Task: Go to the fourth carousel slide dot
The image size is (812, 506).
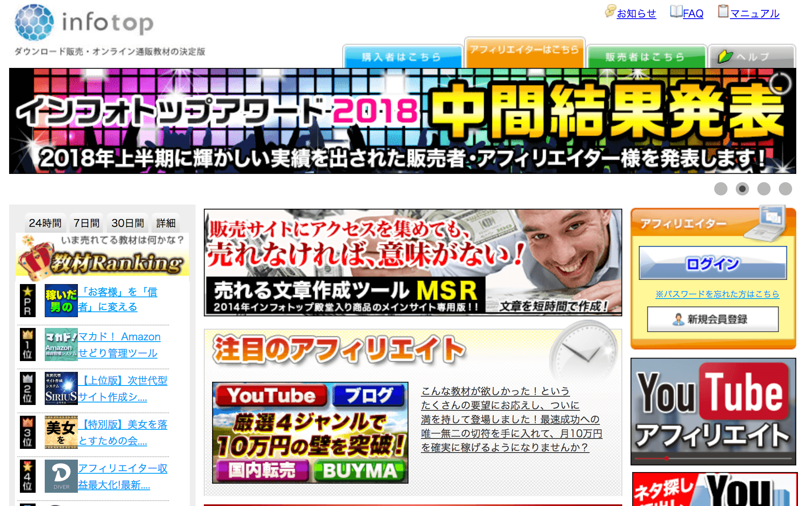Action: tap(785, 189)
